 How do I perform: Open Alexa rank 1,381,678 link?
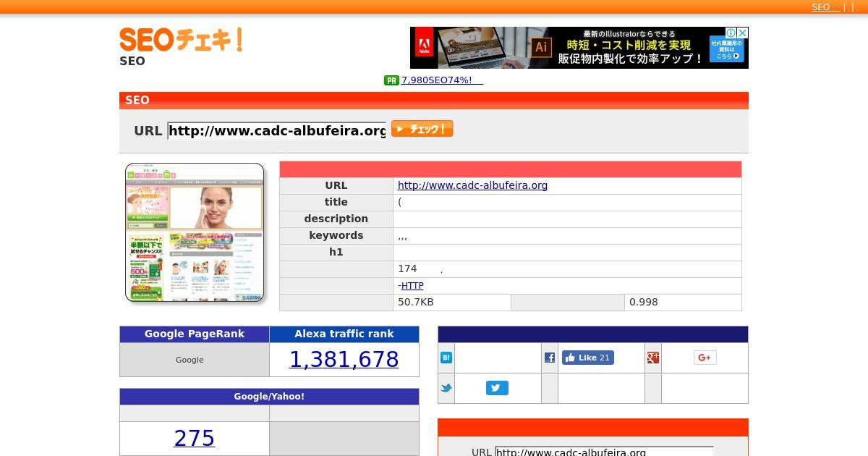(x=344, y=359)
